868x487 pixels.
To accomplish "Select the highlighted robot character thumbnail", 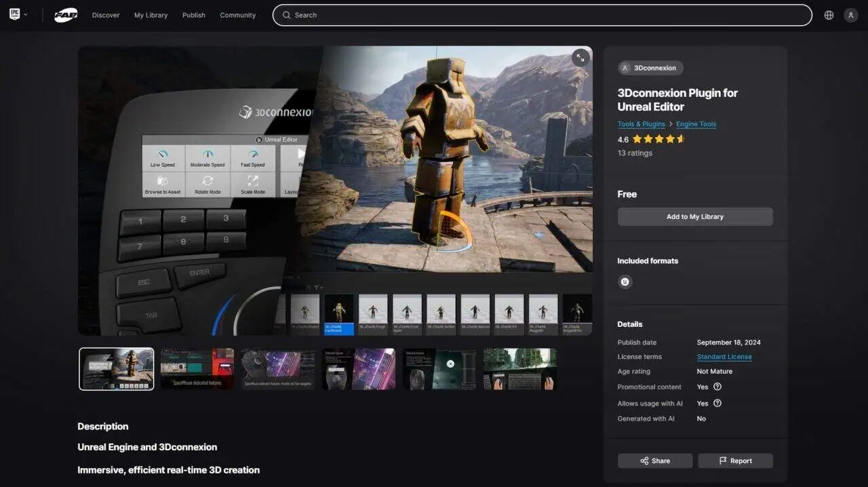I will (117, 369).
